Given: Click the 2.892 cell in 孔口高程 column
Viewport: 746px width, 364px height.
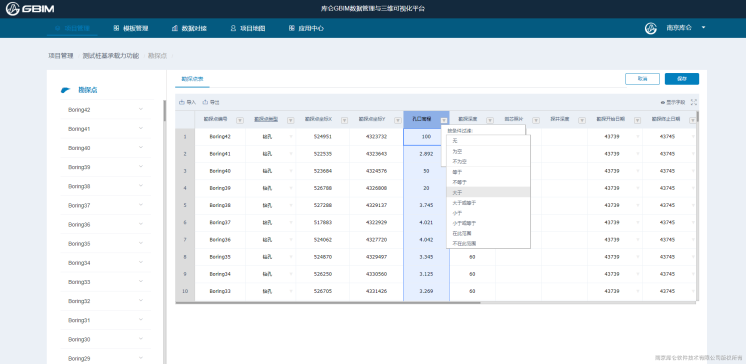Looking at the screenshot, I should pos(426,154).
